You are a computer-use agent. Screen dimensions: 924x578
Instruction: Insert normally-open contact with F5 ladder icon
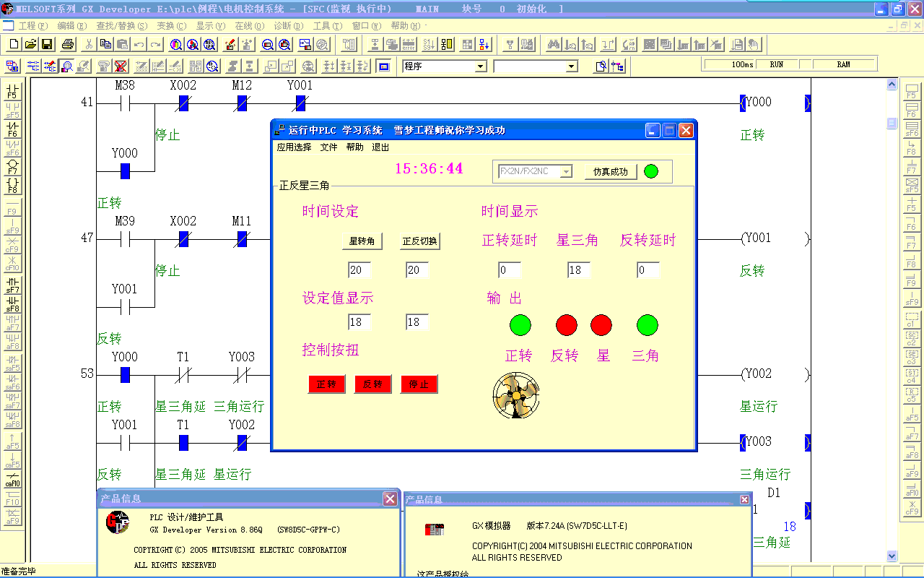click(12, 91)
